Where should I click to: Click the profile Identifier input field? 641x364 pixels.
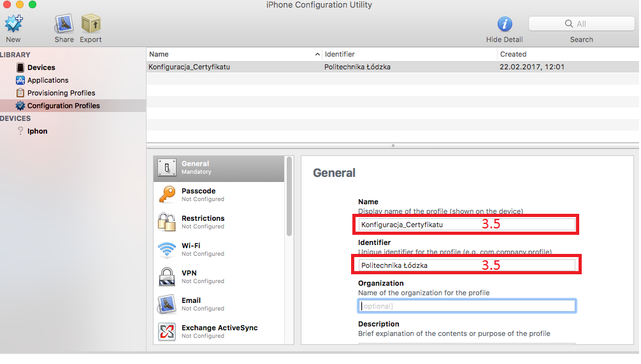click(466, 265)
